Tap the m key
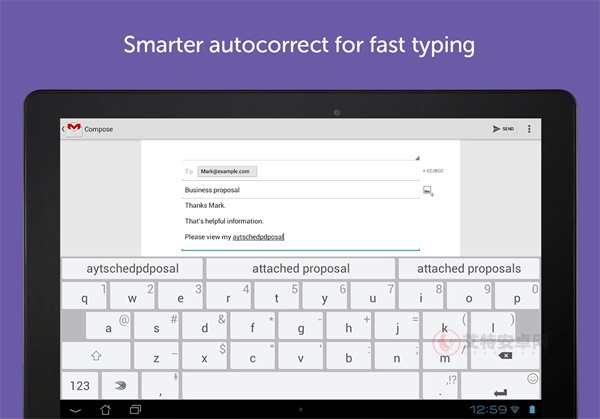 [x=445, y=356]
